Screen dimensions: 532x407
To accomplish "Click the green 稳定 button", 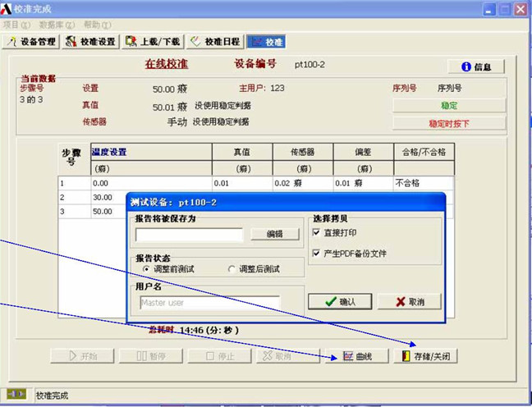I will [x=449, y=106].
